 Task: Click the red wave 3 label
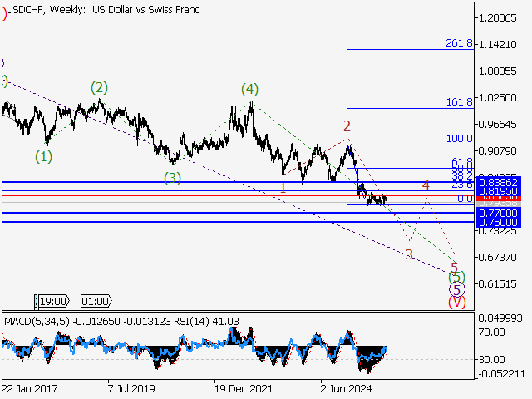(x=409, y=254)
